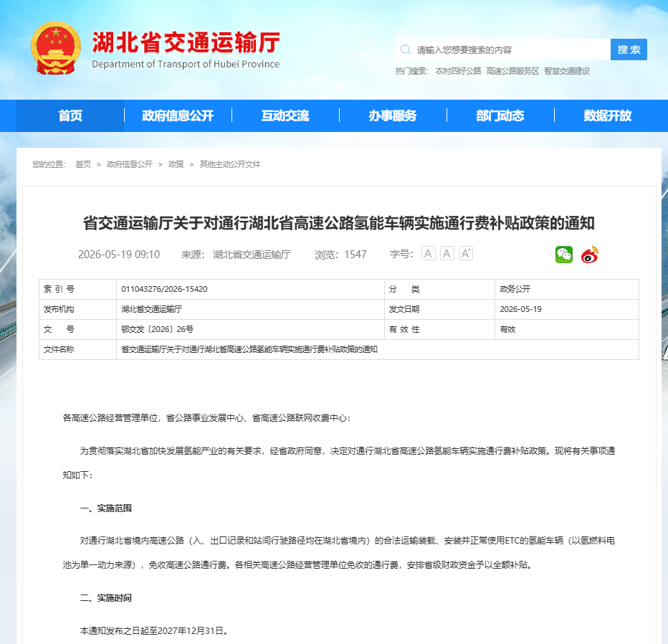The width and height of the screenshot is (668, 644).
Task: Click section heading 二、实施时间
Action: (x=105, y=598)
